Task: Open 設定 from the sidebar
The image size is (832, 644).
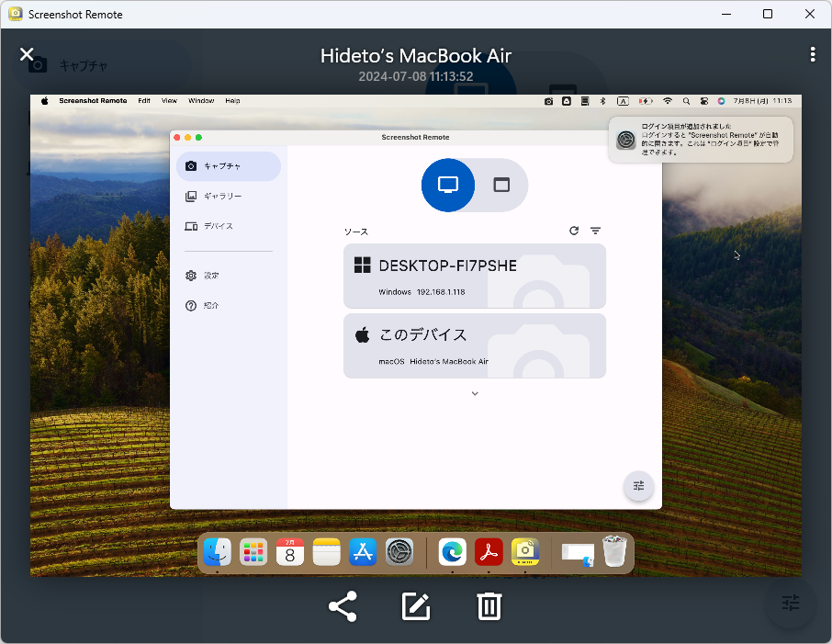Action: (x=211, y=275)
